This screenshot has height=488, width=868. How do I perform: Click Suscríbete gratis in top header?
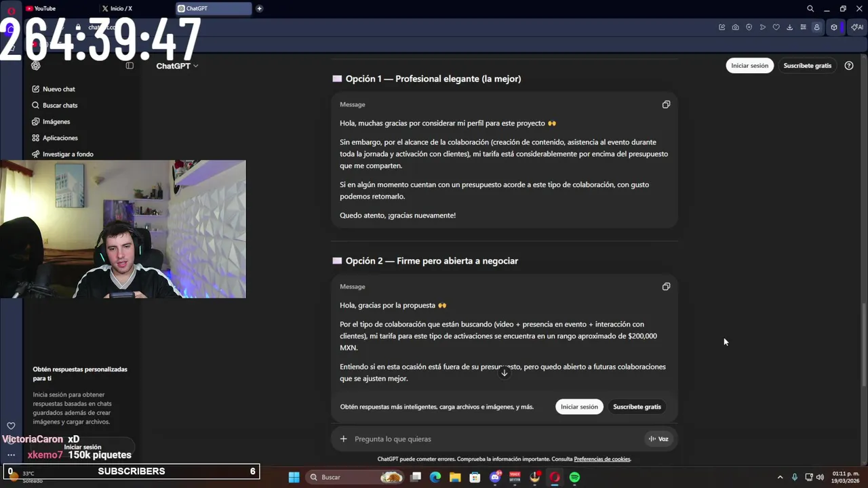807,66
